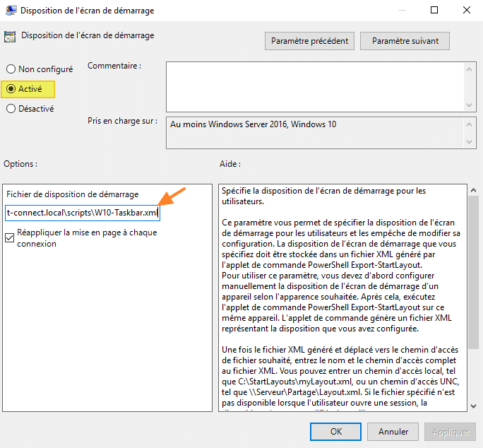Close the policy window
The image size is (483, 448).
pyautogui.click(x=466, y=10)
